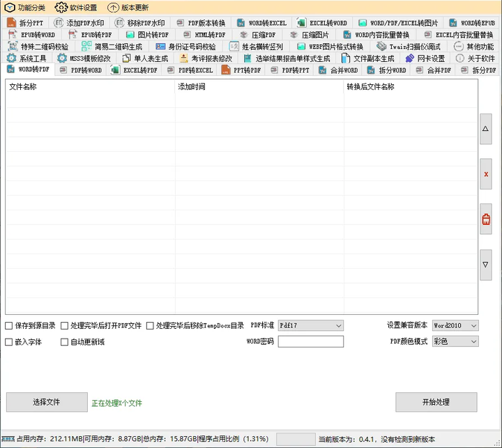Open the 特殊二维码校验 tool
The image size is (502, 448).
(38, 47)
